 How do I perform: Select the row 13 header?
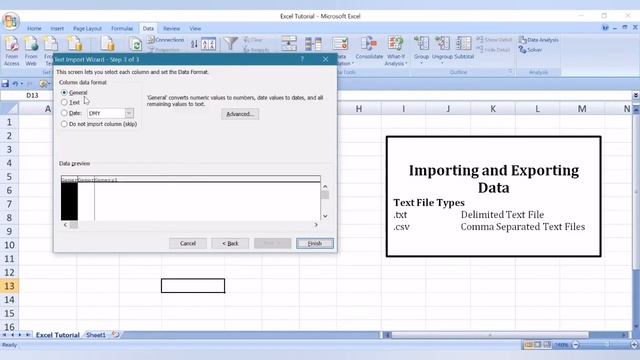(9, 286)
